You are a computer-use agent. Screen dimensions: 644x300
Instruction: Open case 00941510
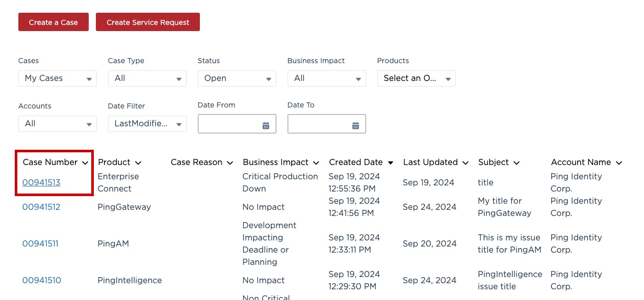[x=41, y=280]
